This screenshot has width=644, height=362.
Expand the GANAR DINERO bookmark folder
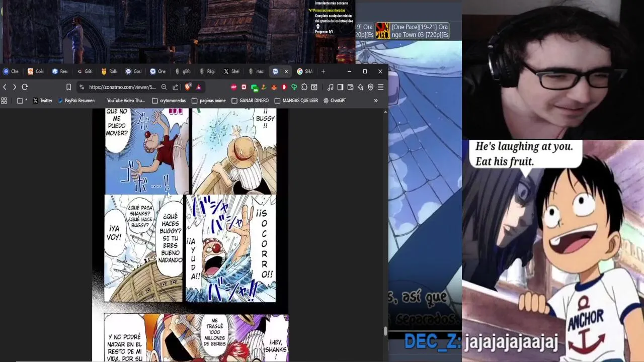pos(250,101)
